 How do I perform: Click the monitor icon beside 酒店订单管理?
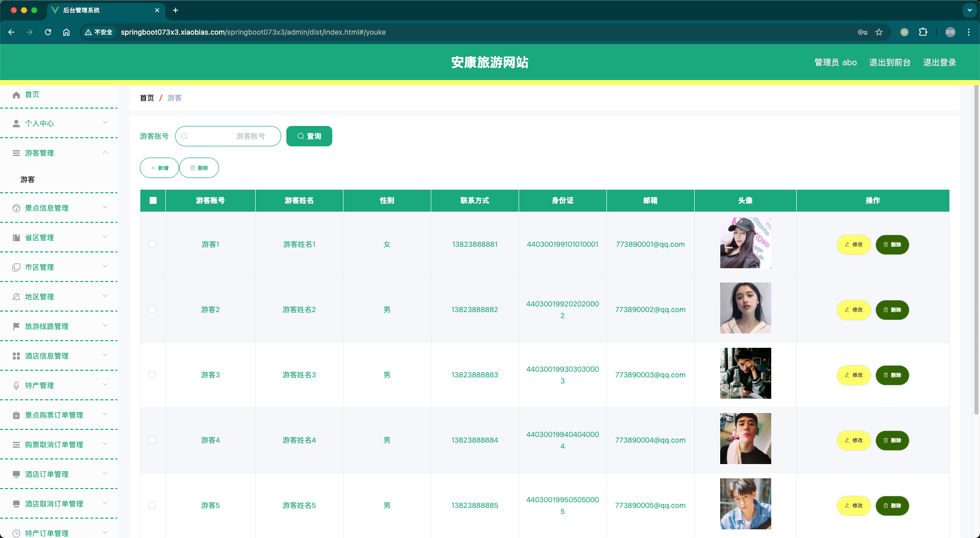coord(16,474)
